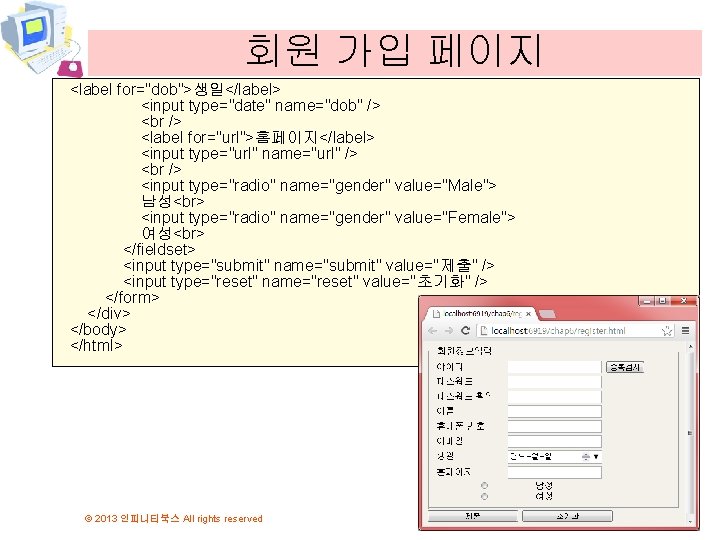
Task: Click the scrollbar up arrow in browser
Action: coord(690,347)
